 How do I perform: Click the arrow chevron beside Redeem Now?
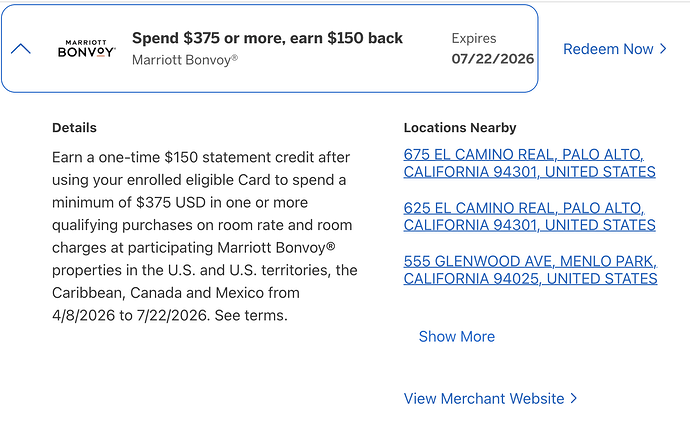point(663,49)
